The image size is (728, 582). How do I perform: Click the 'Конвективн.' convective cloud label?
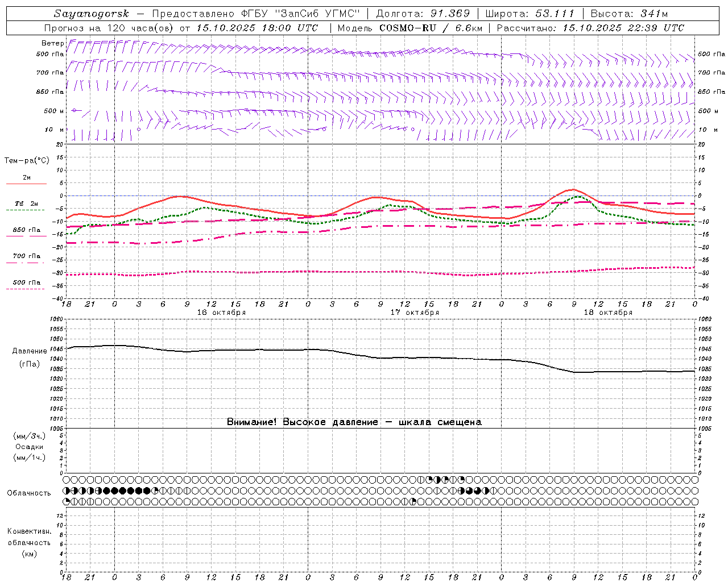(x=30, y=531)
